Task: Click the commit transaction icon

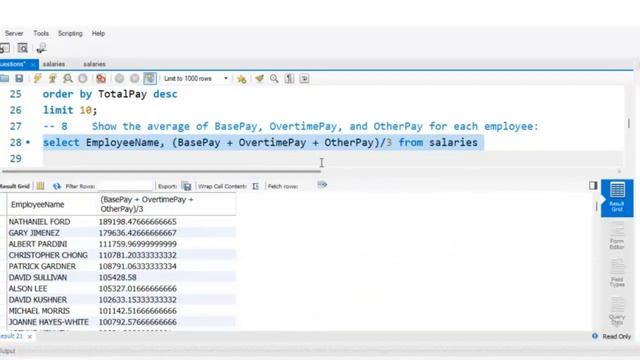Action: [x=119, y=78]
